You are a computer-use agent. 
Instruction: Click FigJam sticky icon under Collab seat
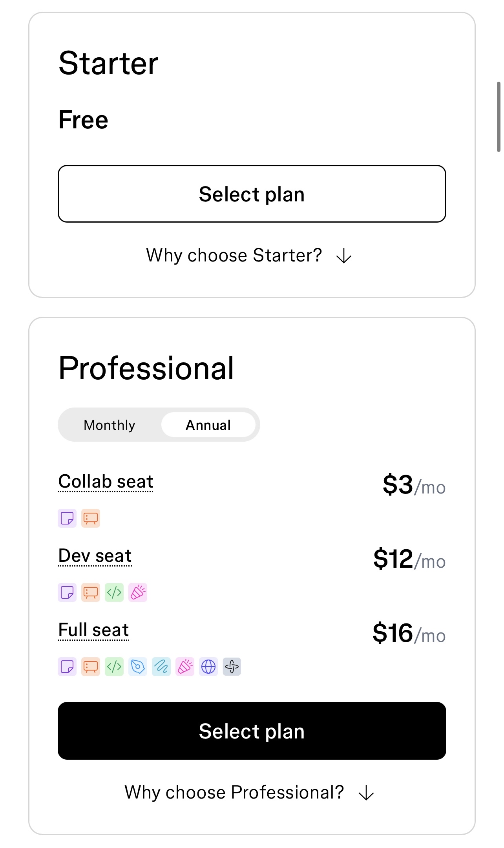[67, 518]
